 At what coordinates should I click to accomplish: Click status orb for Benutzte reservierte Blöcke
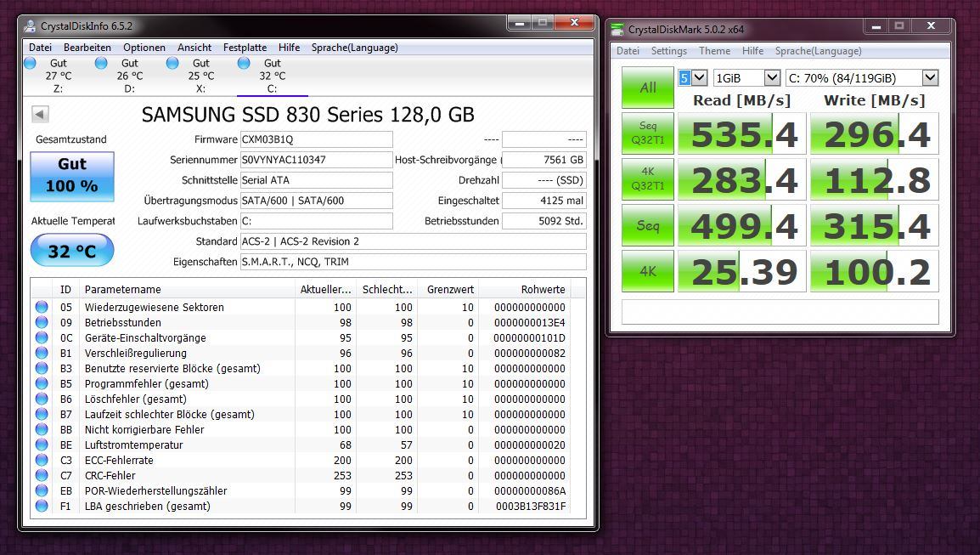coord(42,369)
